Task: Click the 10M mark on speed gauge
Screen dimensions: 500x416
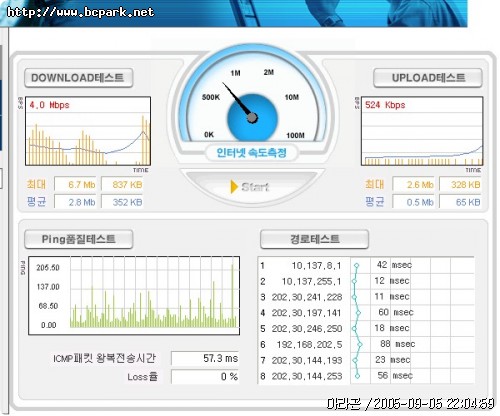Action: pos(292,97)
